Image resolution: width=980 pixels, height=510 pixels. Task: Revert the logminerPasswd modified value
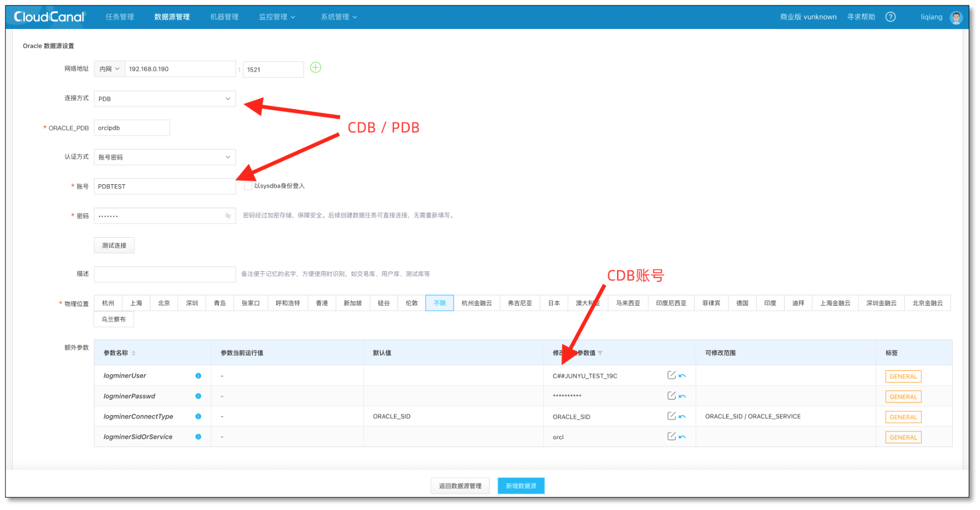pyautogui.click(x=683, y=396)
